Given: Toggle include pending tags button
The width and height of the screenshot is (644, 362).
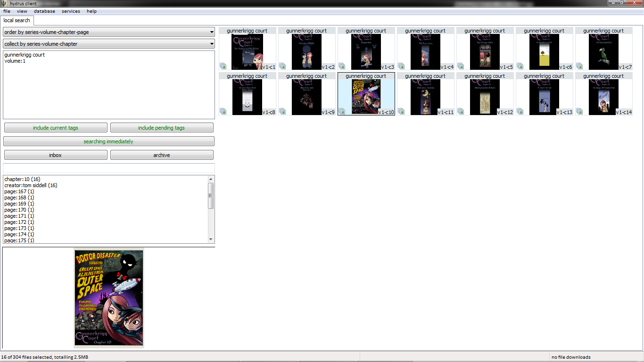Looking at the screenshot, I should (162, 128).
